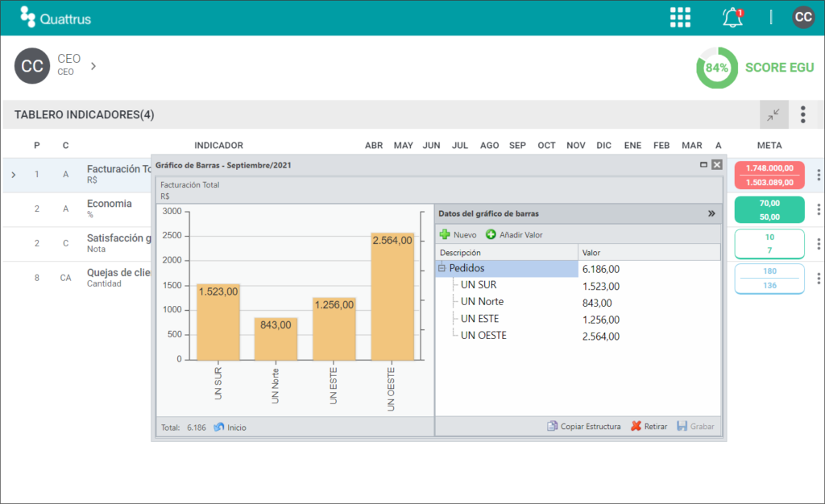
Task: Select the UN OESTE tree item
Action: point(483,335)
